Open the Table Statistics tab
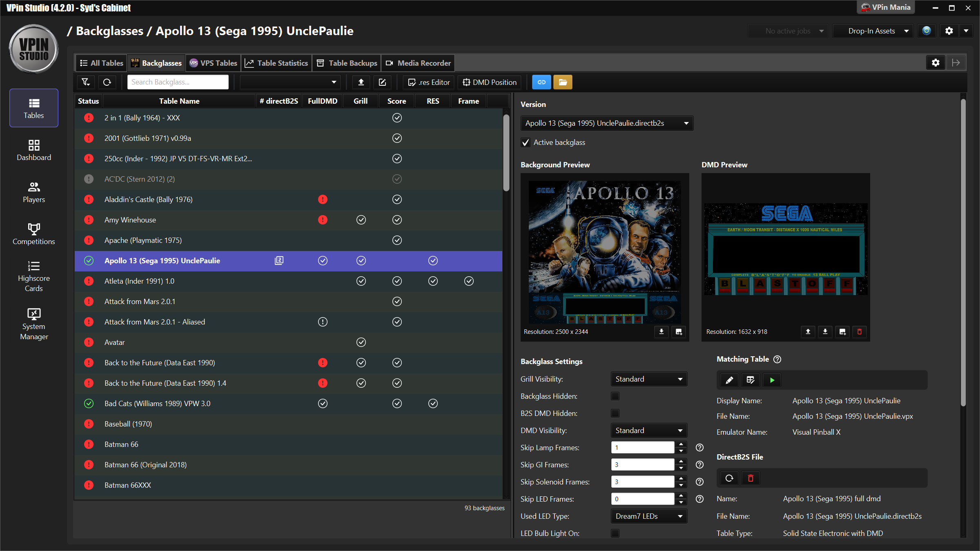Viewport: 980px width, 551px height. pyautogui.click(x=276, y=63)
